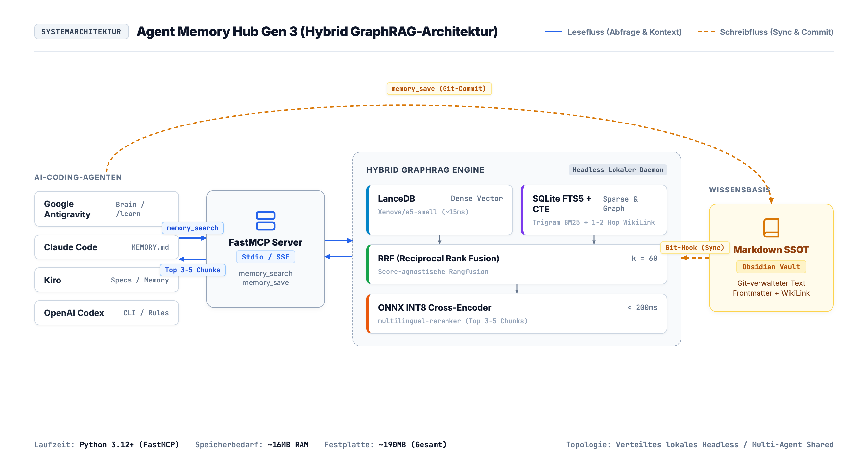The height and width of the screenshot is (473, 868).
Task: Click the Headless Lokaler Daemon tag
Action: pos(618,170)
